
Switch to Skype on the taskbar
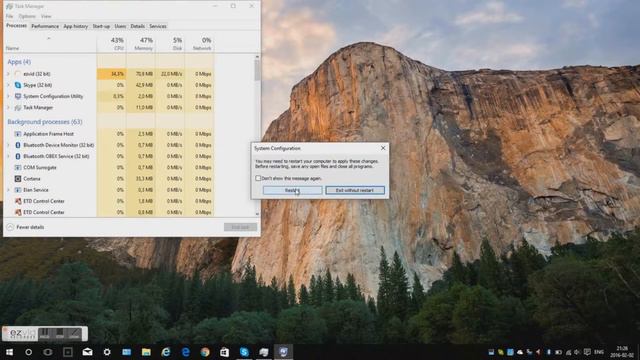(244, 352)
